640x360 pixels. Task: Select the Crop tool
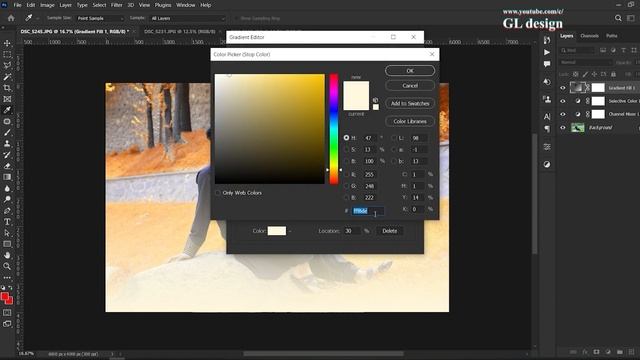(7, 88)
